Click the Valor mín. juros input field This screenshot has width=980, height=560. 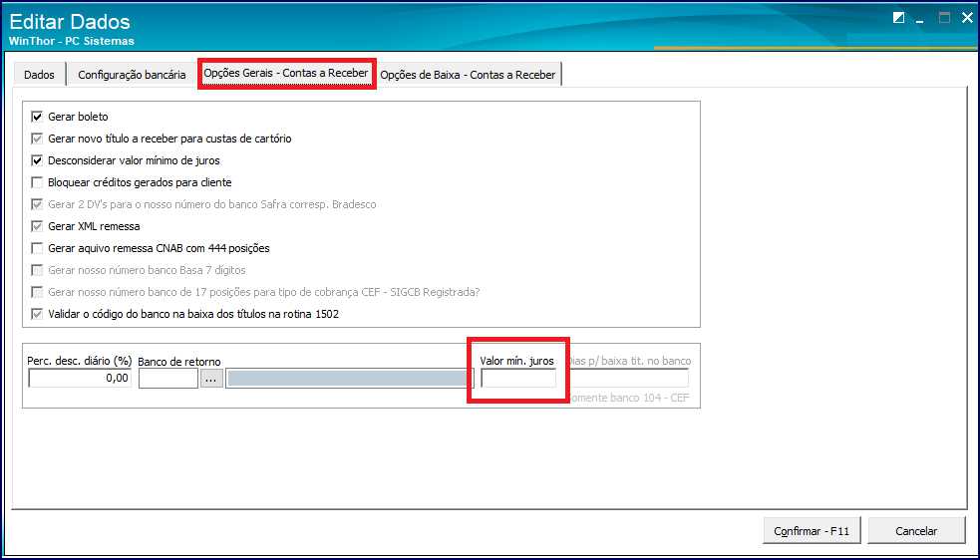[x=518, y=378]
